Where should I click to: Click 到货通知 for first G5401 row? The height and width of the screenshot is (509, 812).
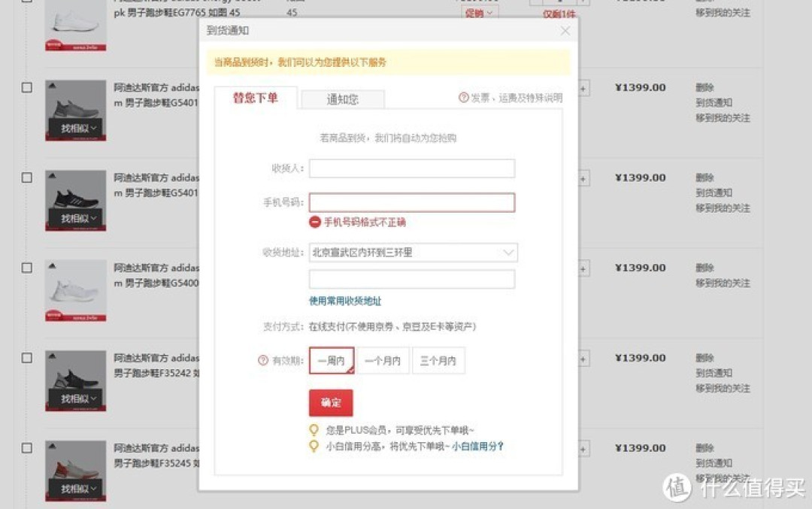714,102
